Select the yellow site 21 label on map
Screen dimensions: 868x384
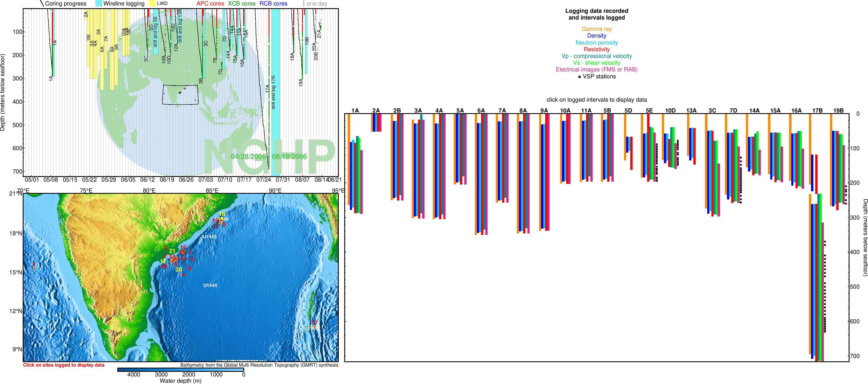[172, 251]
